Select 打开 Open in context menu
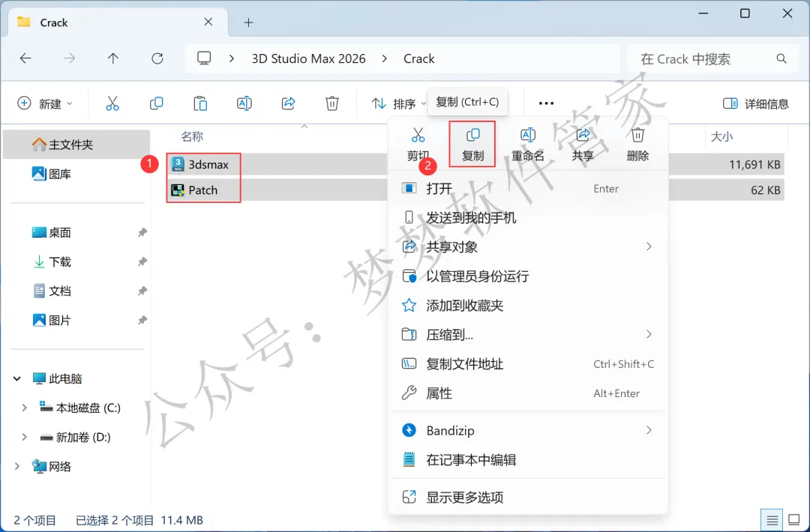Viewport: 810px width, 532px height. 528,188
